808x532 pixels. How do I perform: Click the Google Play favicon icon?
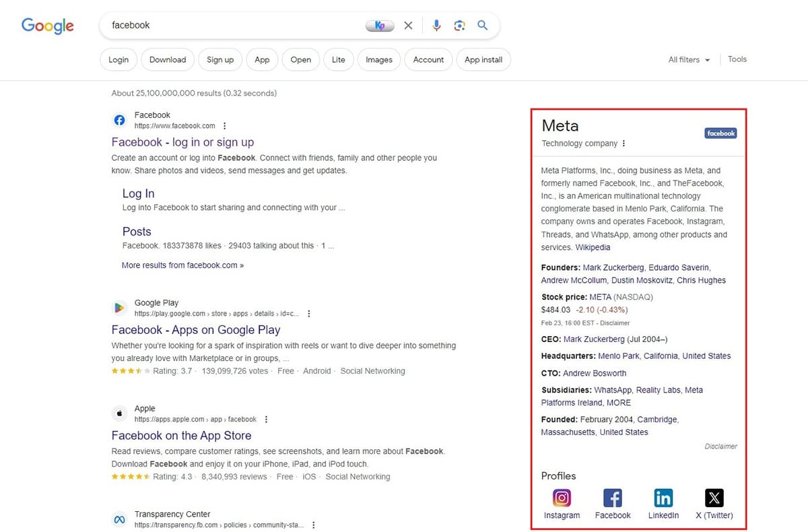click(119, 308)
